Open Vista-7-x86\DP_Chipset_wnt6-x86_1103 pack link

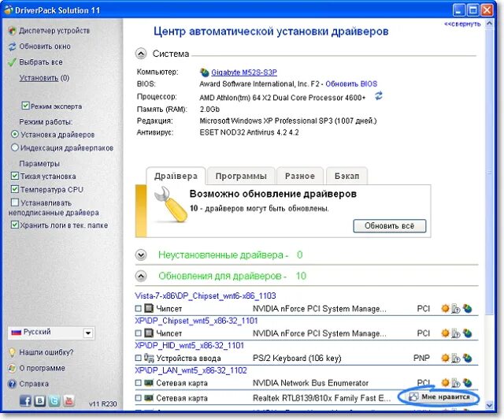pyautogui.click(x=205, y=295)
